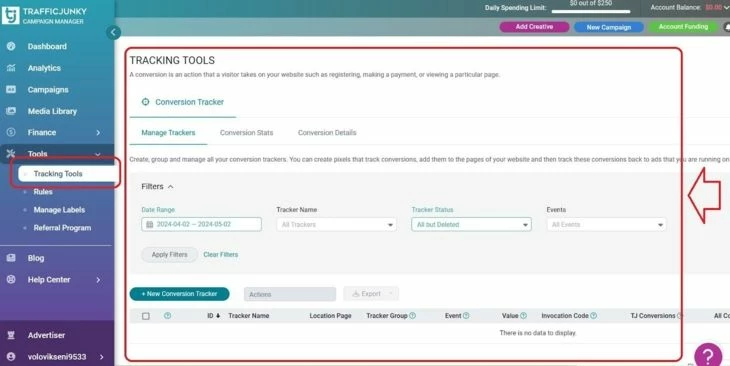
Task: Click the TrafficJunky logo icon
Action: tap(10, 15)
